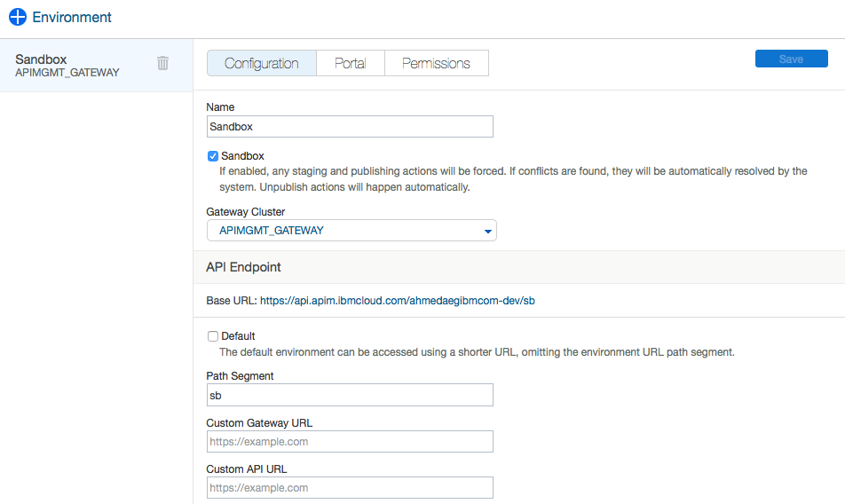
Task: Click the Environment heading text
Action: [72, 17]
